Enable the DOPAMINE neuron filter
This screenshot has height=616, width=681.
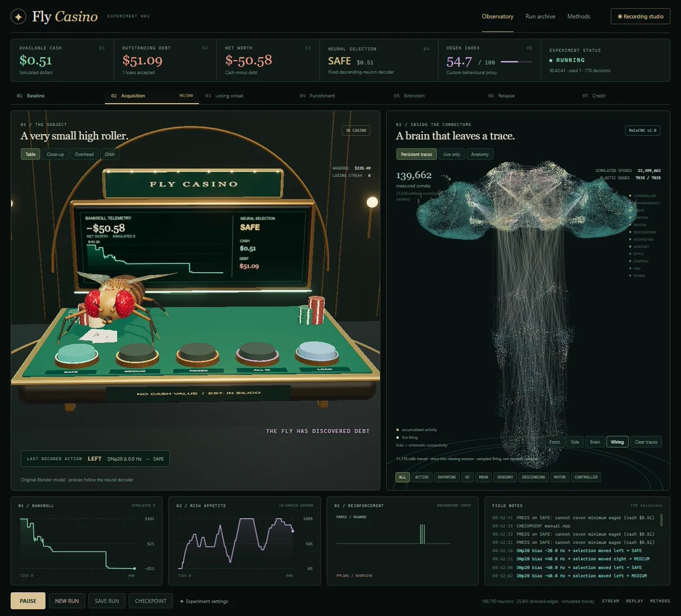coord(447,477)
